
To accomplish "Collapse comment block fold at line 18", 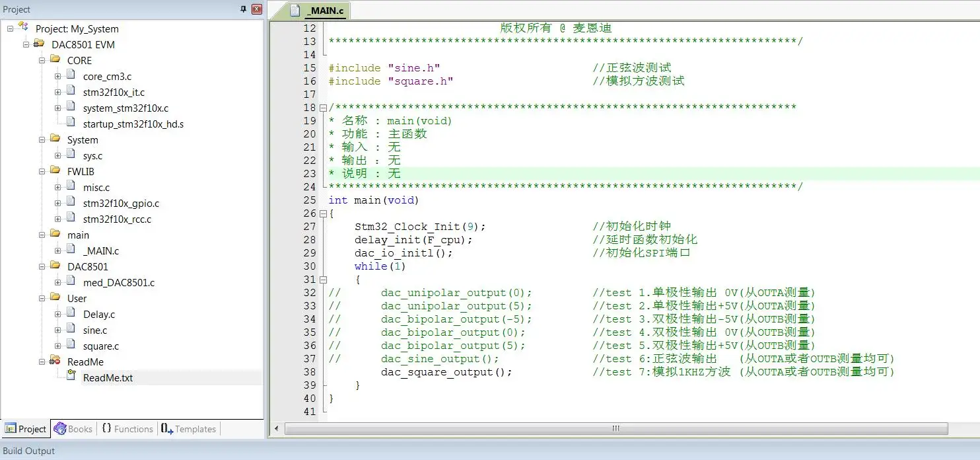I will point(323,108).
